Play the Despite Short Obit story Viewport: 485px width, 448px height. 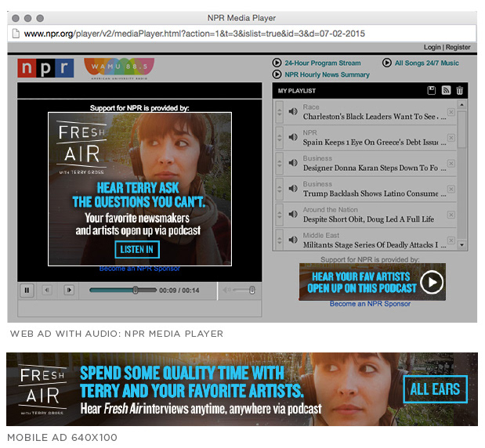tap(293, 214)
